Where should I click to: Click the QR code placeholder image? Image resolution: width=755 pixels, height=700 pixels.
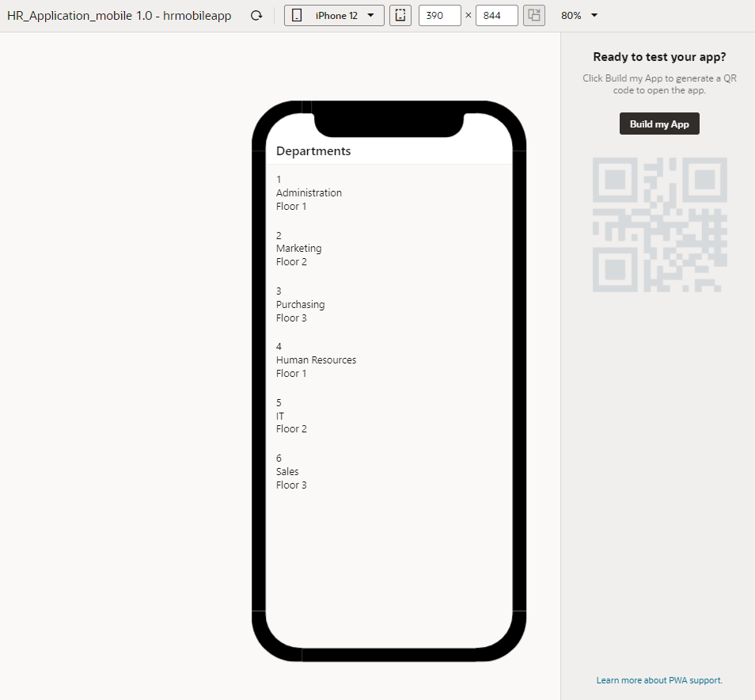coord(659,224)
